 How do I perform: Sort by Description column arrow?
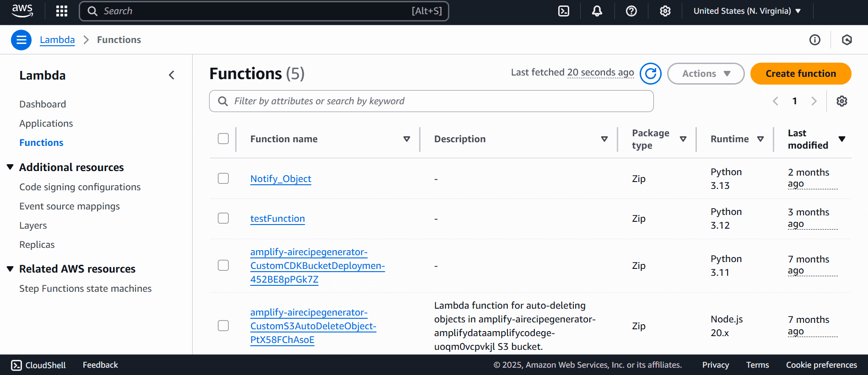coord(604,139)
